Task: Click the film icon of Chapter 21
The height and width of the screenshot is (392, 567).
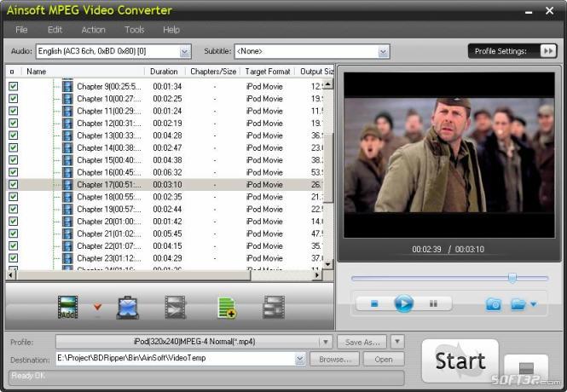Action: click(x=67, y=233)
